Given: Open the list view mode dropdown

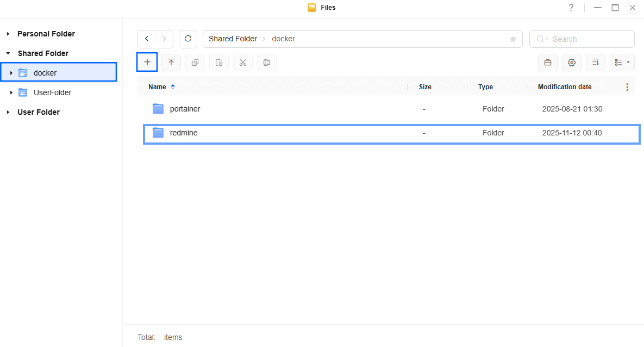Looking at the screenshot, I should click(622, 63).
